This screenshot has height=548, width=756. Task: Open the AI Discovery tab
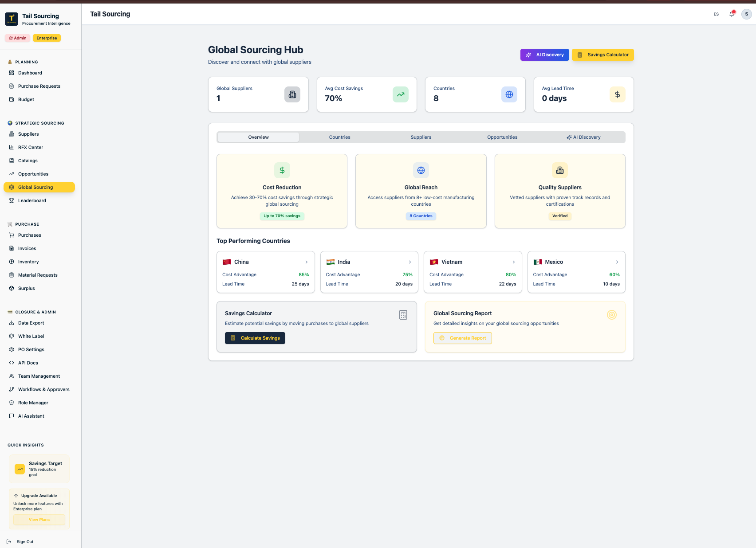[x=583, y=137]
